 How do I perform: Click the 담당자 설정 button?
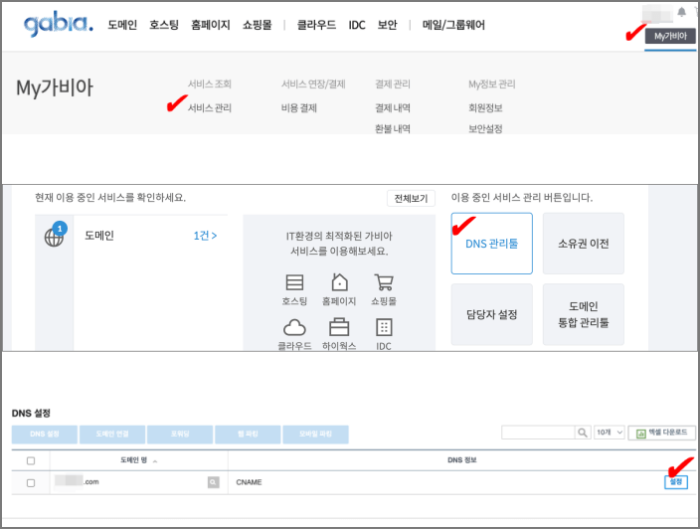(492, 314)
